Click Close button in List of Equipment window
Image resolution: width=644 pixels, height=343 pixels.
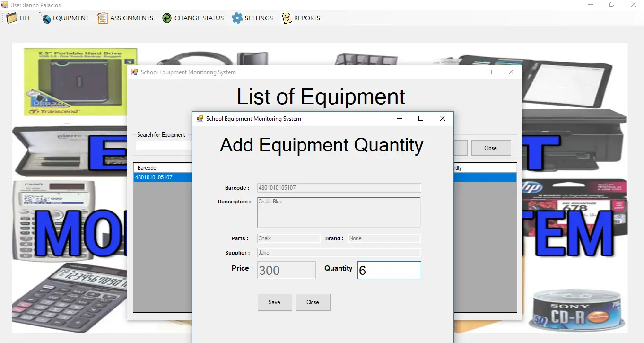pyautogui.click(x=491, y=148)
